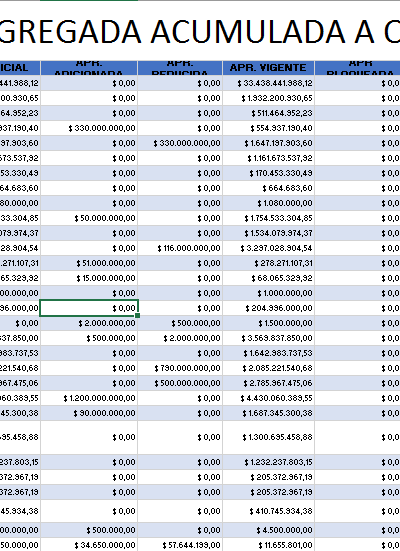The width and height of the screenshot is (400, 551).
Task: Click the $ 500.000.000,00 reducida cell
Action: tap(180, 383)
